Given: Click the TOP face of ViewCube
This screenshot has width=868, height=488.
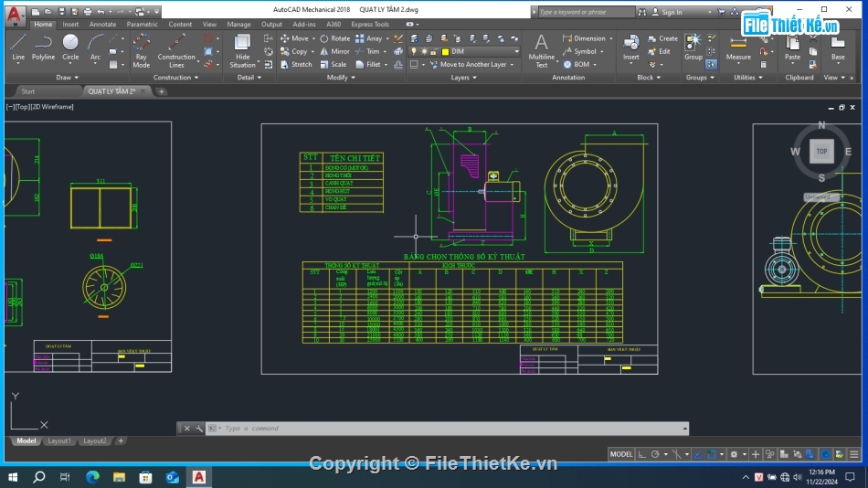Looking at the screenshot, I should click(821, 151).
